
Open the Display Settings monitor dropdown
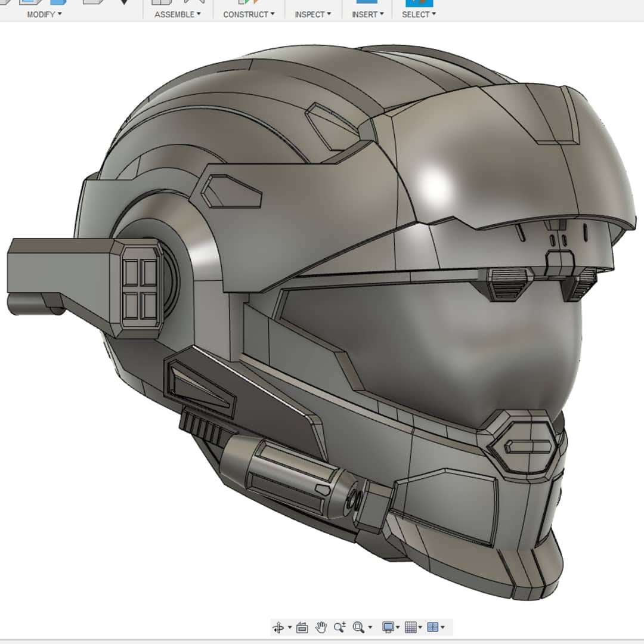pos(391,627)
